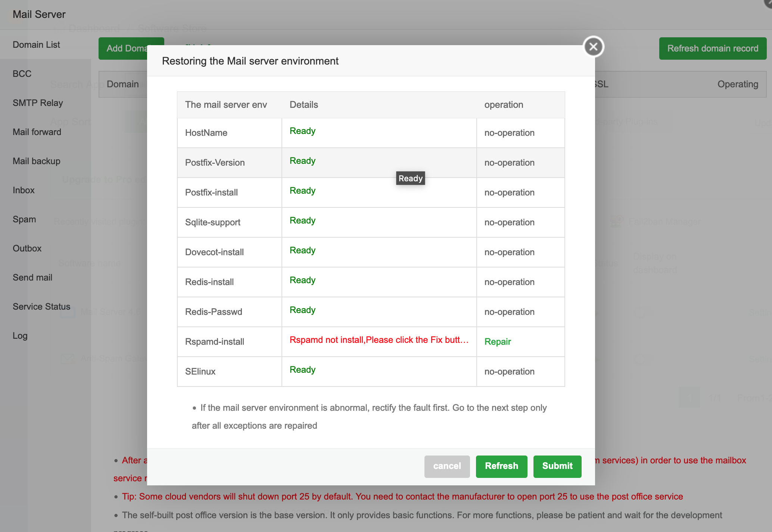Screen dimensions: 772x532
Task: Click the Rspamd-install row label
Action: click(x=215, y=342)
